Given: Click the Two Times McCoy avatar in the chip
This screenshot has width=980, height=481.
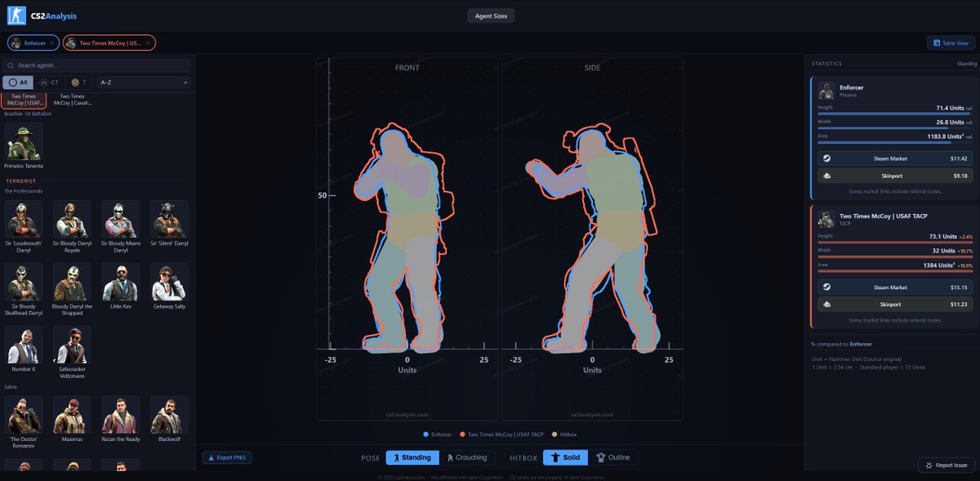Looking at the screenshot, I should coord(72,43).
